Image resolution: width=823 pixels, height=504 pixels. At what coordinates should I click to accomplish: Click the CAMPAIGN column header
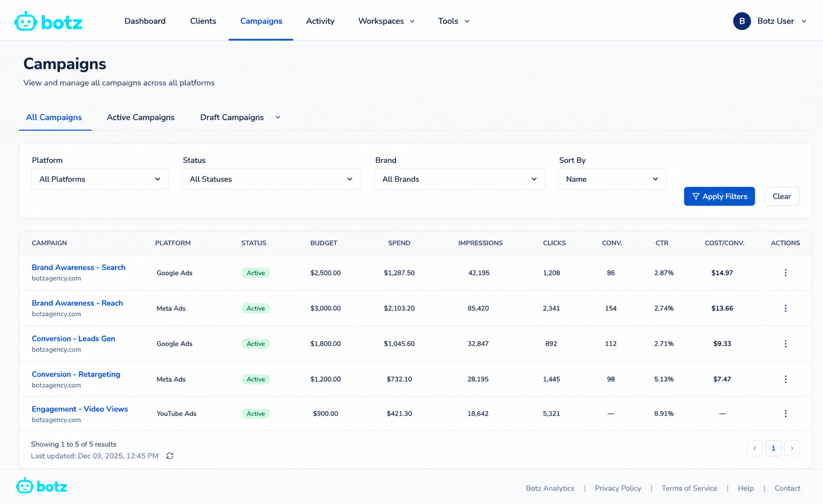pos(49,243)
